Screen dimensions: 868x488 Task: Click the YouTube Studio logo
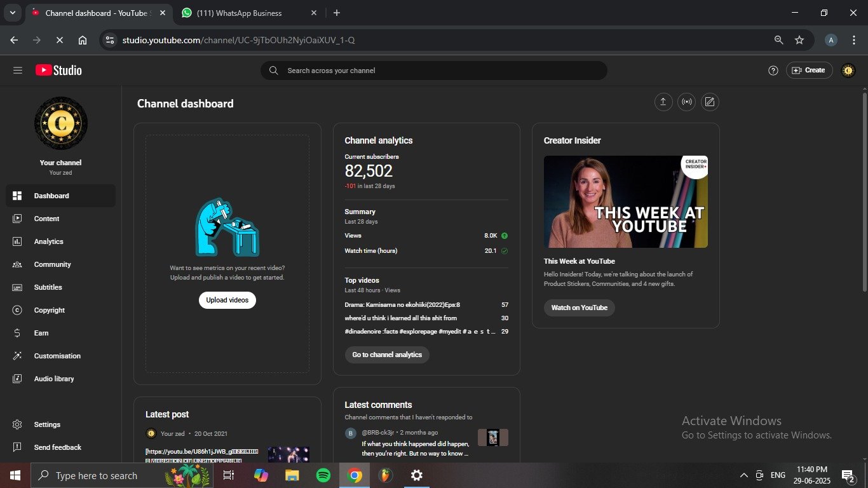pyautogui.click(x=58, y=71)
